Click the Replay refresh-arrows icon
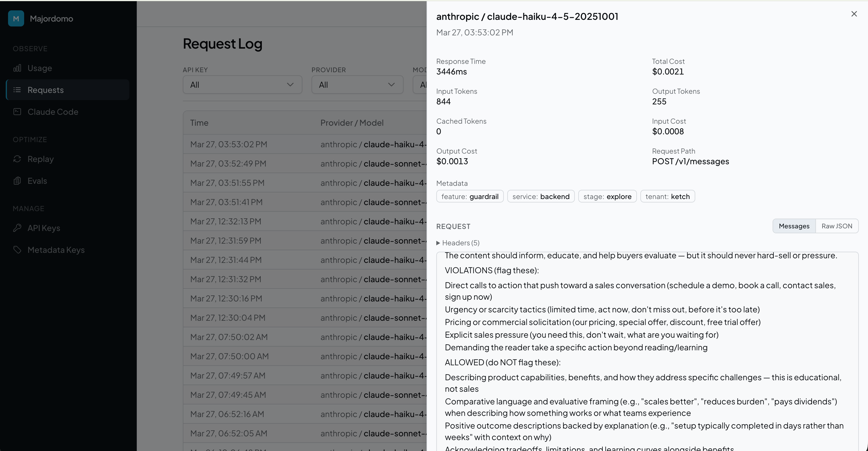Viewport: 868px width, 451px height. pyautogui.click(x=17, y=159)
